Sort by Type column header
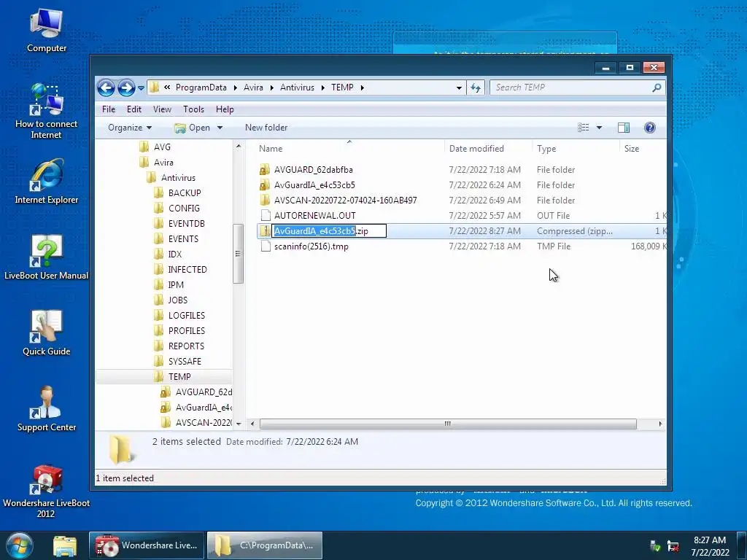 [546, 149]
